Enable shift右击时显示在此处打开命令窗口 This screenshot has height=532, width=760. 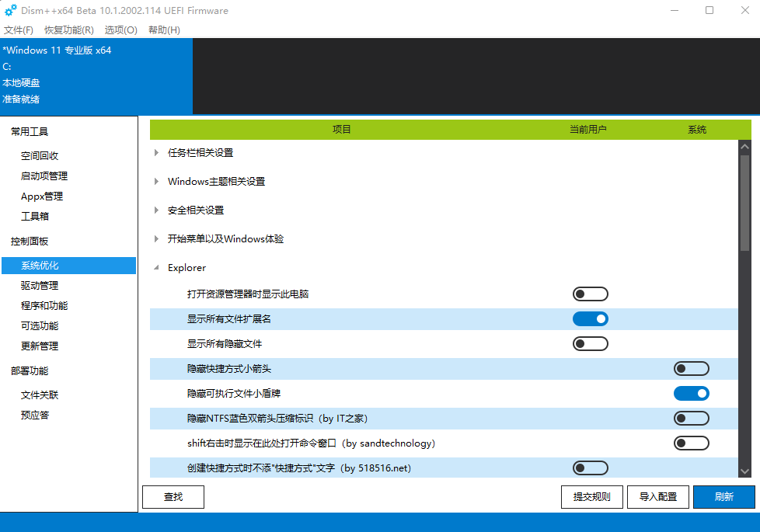(x=691, y=443)
